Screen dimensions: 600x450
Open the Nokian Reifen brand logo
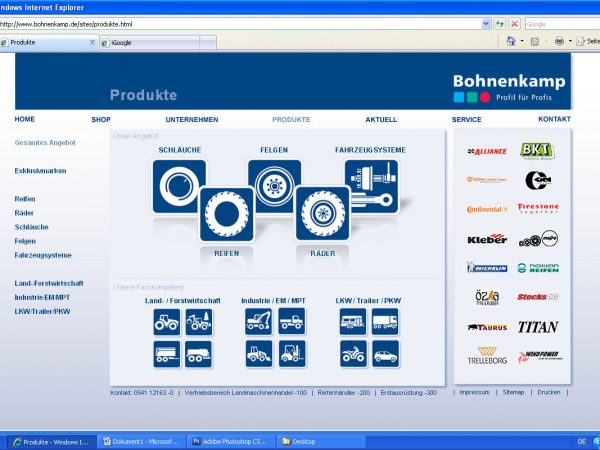[x=538, y=267]
